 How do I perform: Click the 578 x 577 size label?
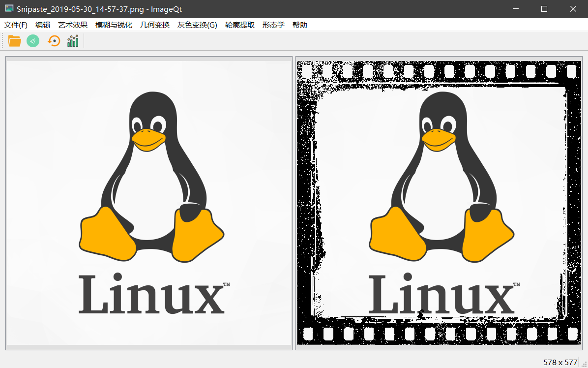560,363
